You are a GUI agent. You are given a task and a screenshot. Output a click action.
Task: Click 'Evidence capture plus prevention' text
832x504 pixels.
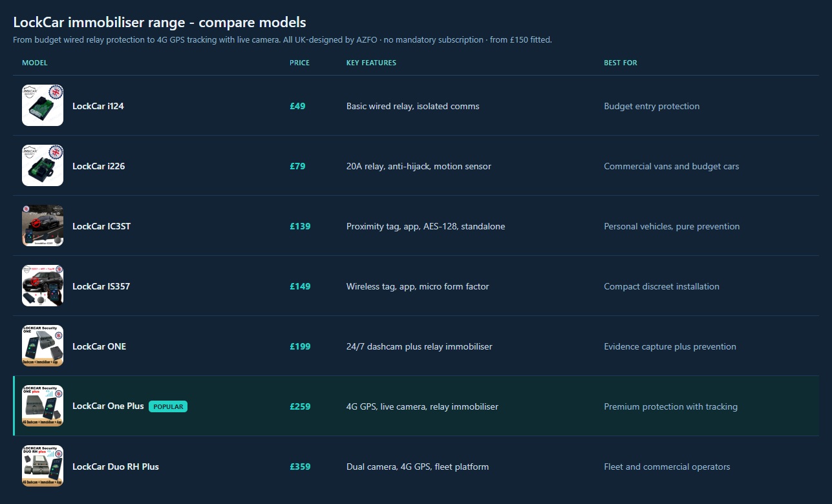pos(670,346)
